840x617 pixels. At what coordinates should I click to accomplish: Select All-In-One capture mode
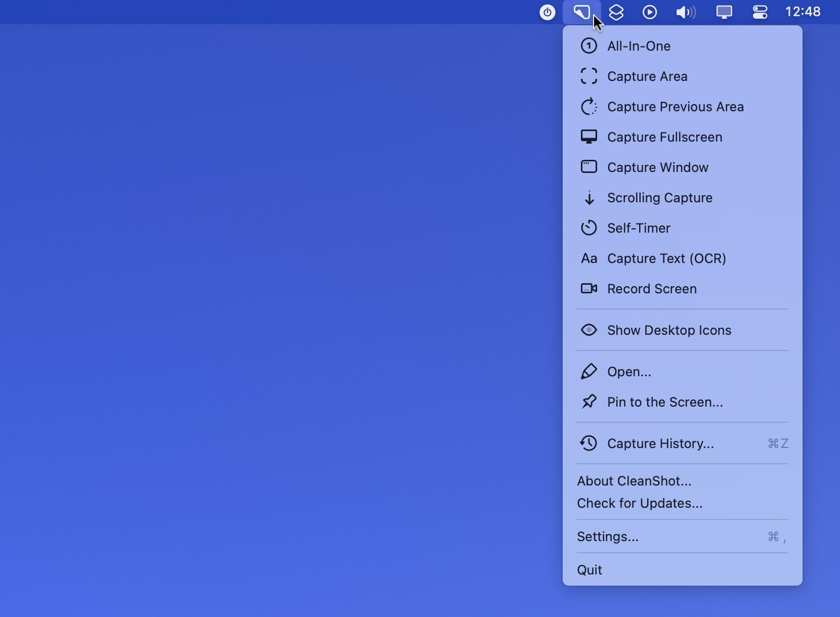639,46
